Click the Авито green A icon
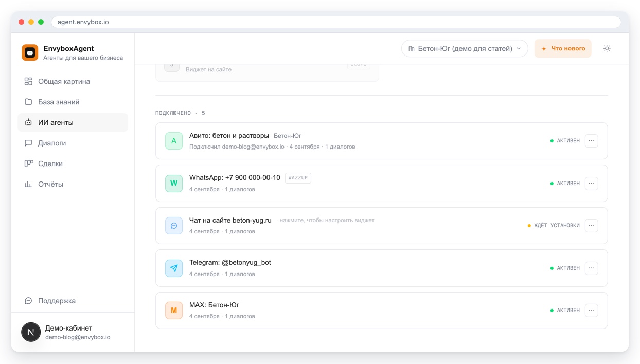The image size is (640, 364). click(174, 141)
